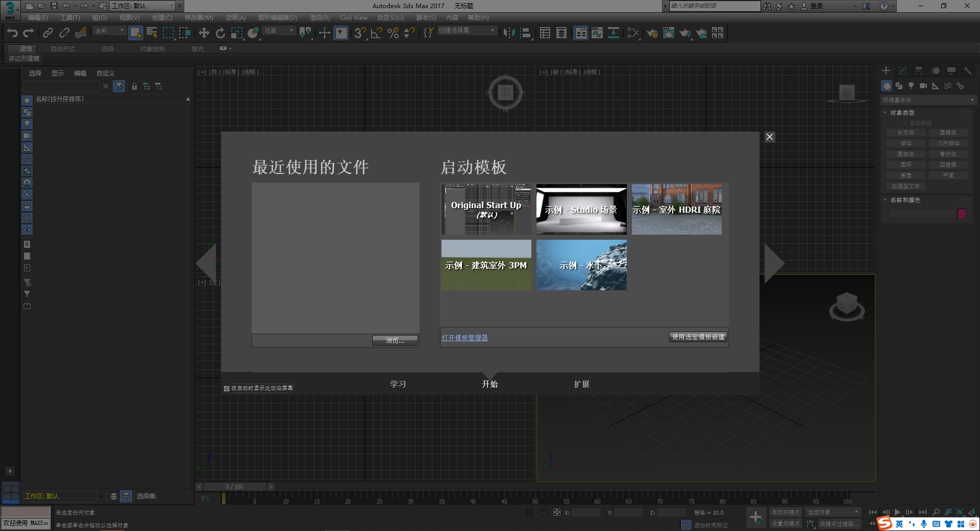
Task: Uncheck show welcome screen at startup
Action: coord(227,389)
